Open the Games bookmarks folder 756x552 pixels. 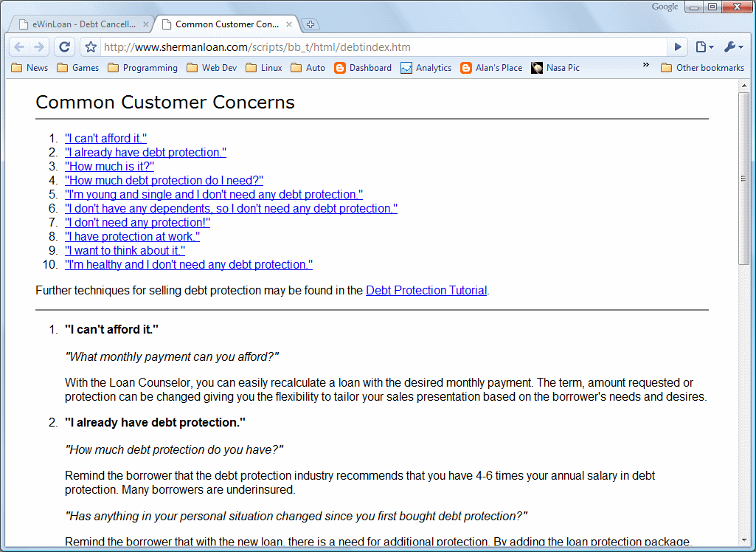click(x=78, y=68)
